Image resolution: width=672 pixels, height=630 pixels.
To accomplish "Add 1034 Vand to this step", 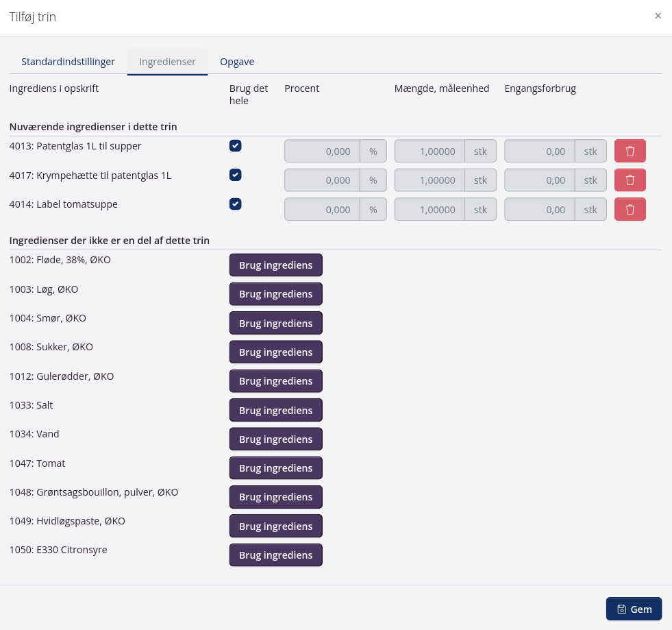I will (275, 439).
